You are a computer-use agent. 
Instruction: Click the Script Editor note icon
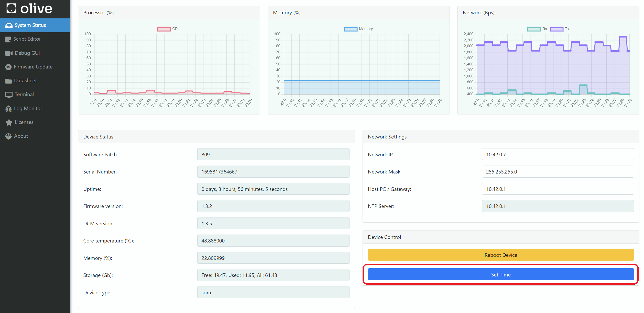(8, 39)
